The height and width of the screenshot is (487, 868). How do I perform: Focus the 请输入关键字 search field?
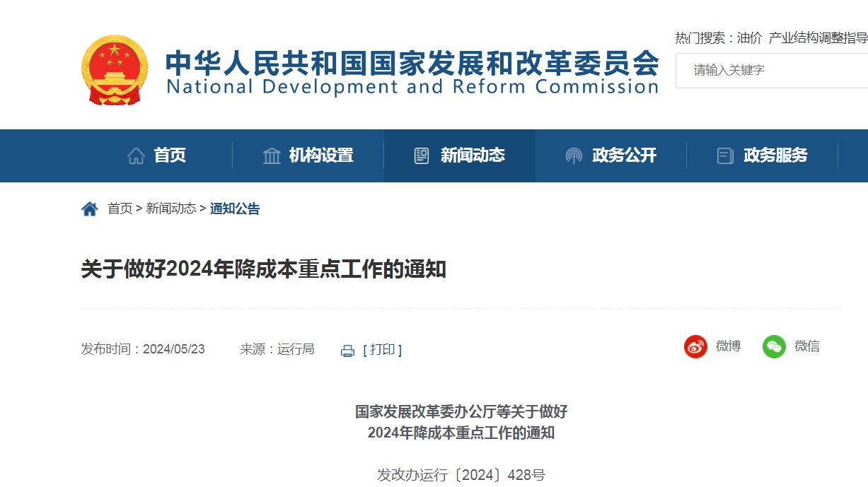tap(772, 70)
